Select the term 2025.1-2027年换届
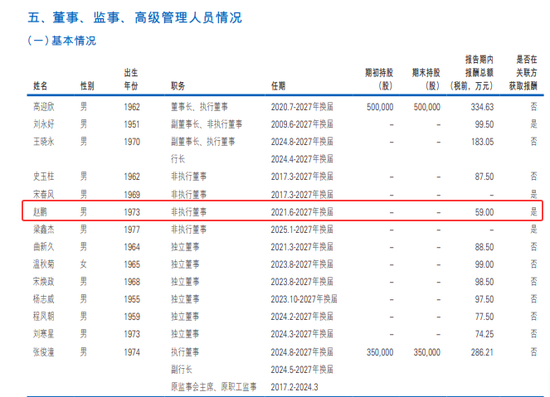This screenshot has width=550, height=397. pyautogui.click(x=302, y=229)
